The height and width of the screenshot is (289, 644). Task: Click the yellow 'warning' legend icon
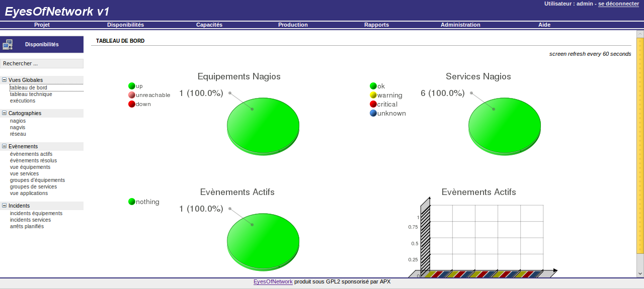[373, 95]
